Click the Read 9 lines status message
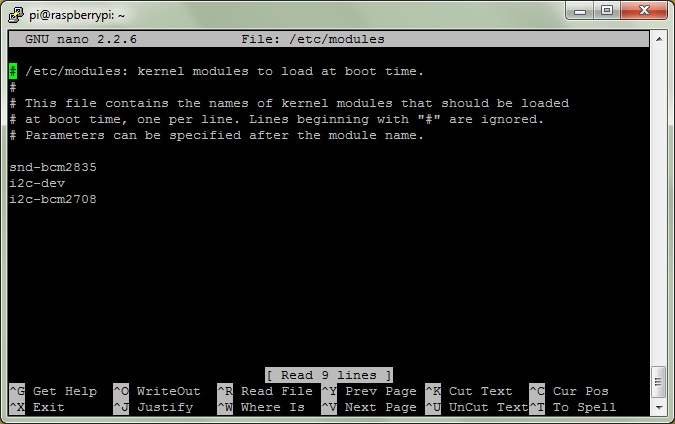This screenshot has width=675, height=424. [x=329, y=375]
